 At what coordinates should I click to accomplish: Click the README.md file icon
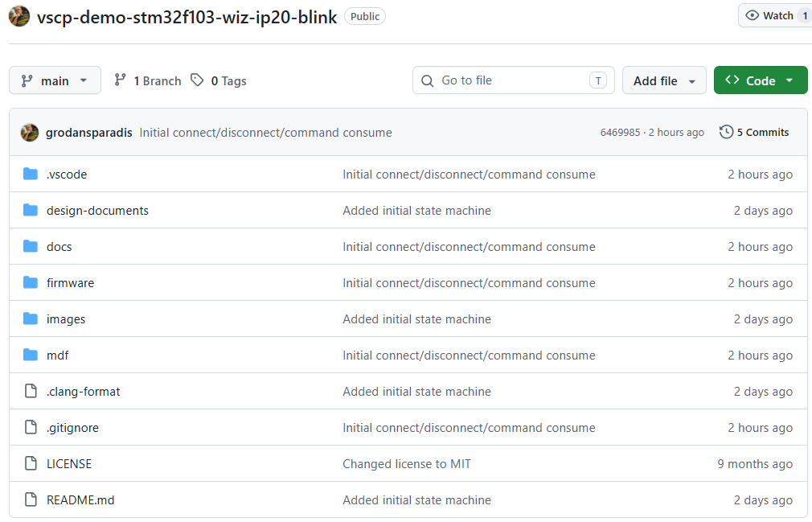click(x=31, y=499)
